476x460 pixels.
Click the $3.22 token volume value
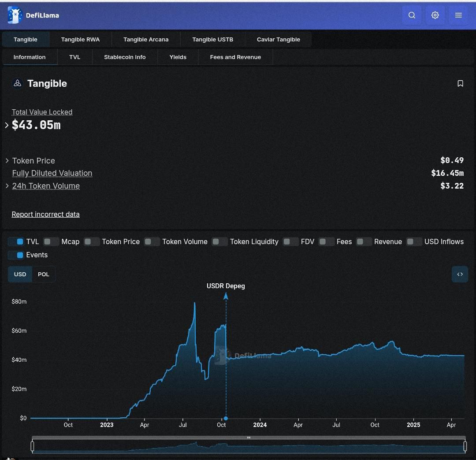(452, 186)
